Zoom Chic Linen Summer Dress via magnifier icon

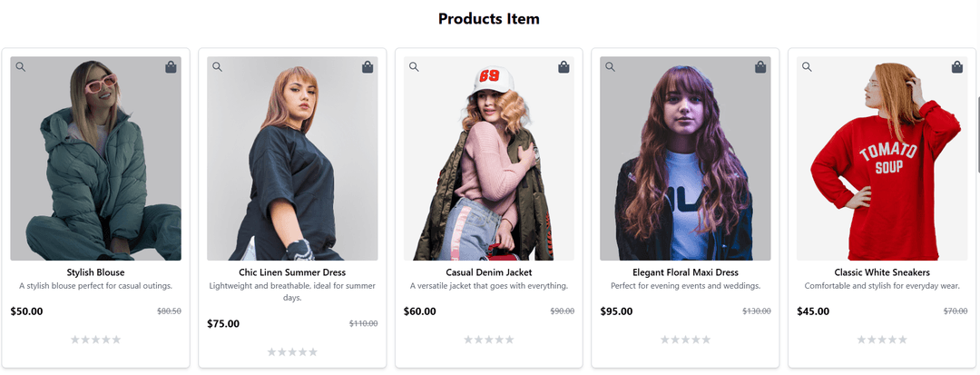pos(217,66)
